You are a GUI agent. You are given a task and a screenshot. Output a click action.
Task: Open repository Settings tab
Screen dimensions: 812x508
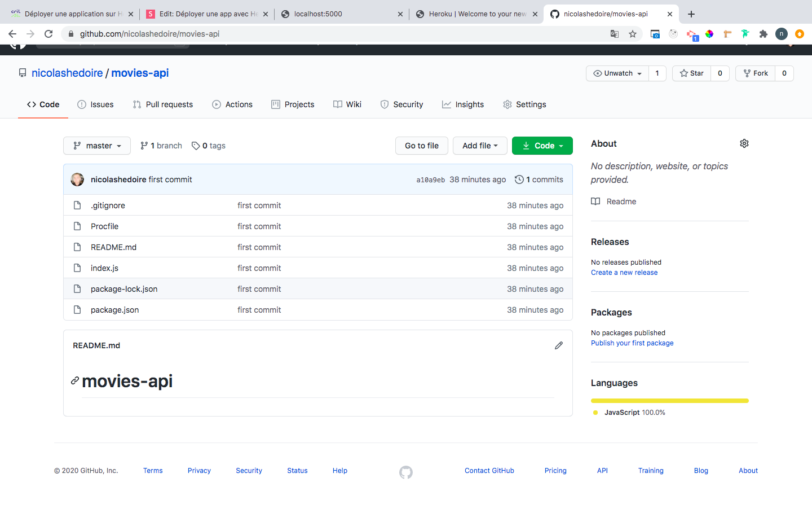click(x=524, y=104)
